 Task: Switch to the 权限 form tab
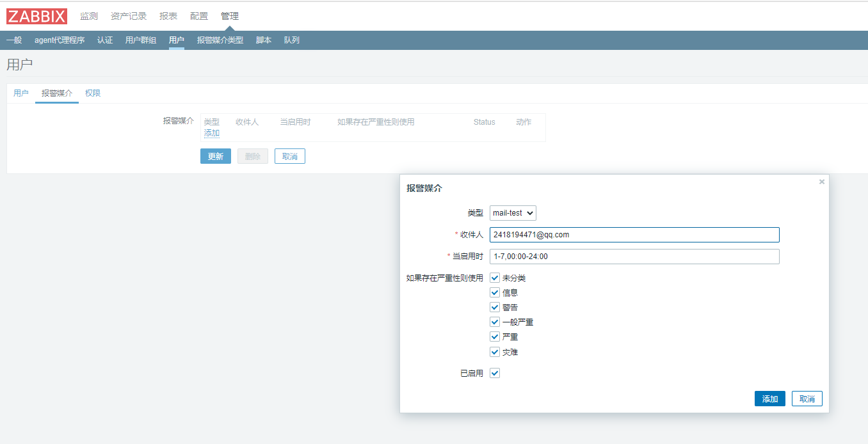point(93,93)
